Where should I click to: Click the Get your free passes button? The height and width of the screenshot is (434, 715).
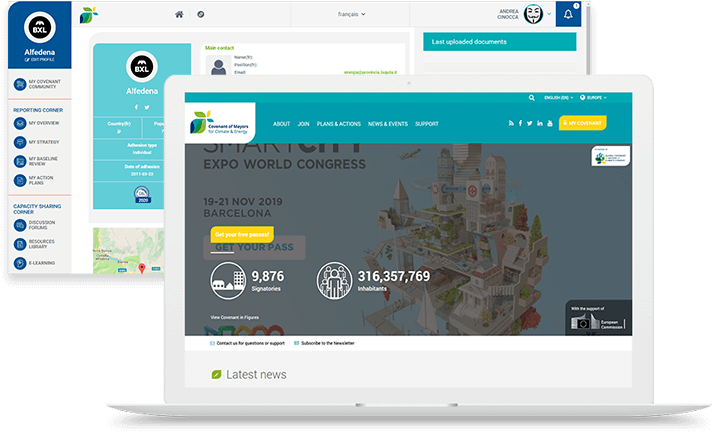(x=241, y=234)
